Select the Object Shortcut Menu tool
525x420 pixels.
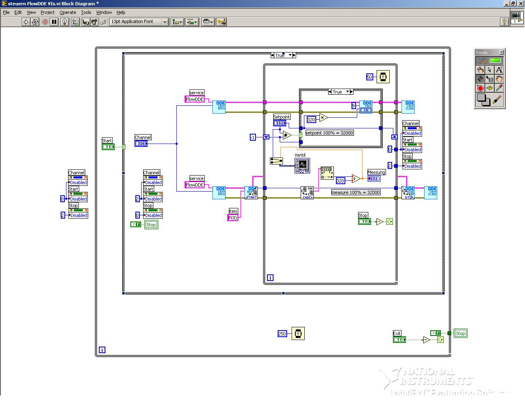tap(490, 79)
